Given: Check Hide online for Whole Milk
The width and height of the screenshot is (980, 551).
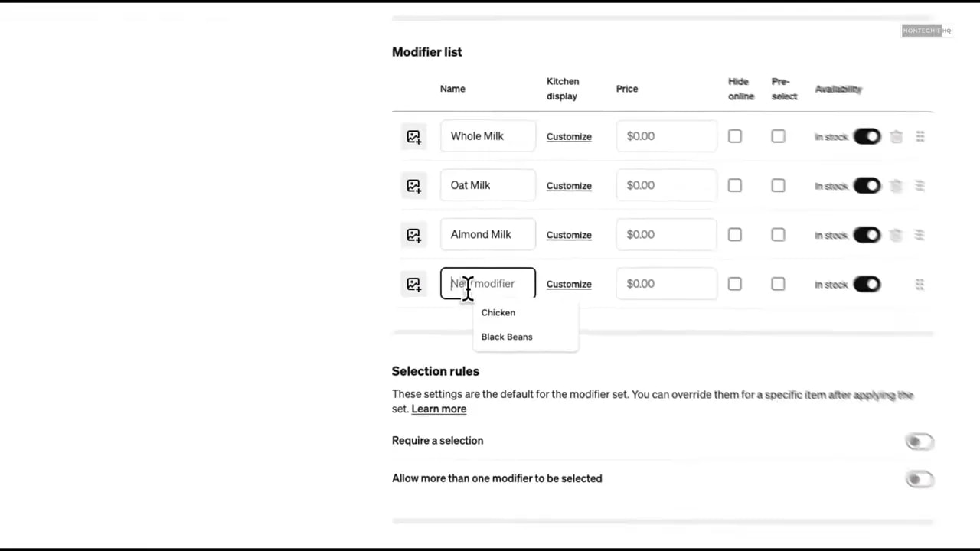Looking at the screenshot, I should [x=735, y=136].
